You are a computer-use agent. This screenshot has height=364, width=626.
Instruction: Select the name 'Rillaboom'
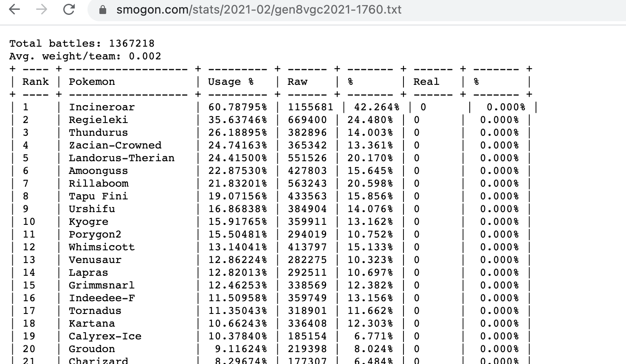(99, 183)
